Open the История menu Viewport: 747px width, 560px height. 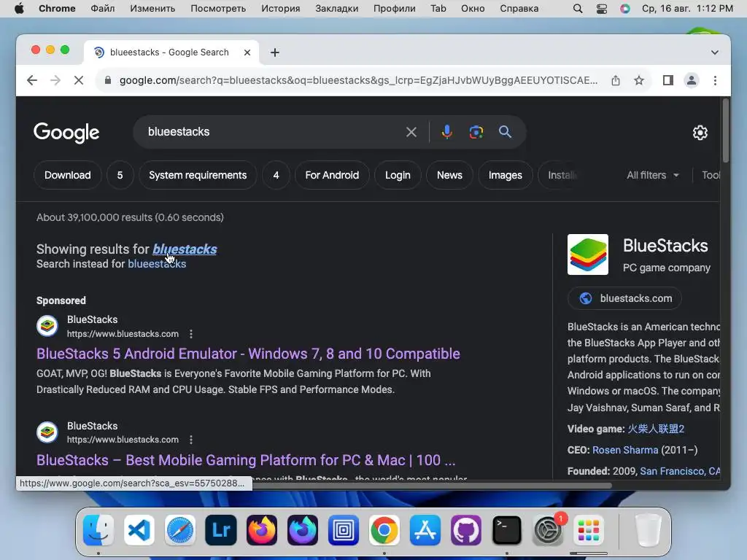coord(281,9)
